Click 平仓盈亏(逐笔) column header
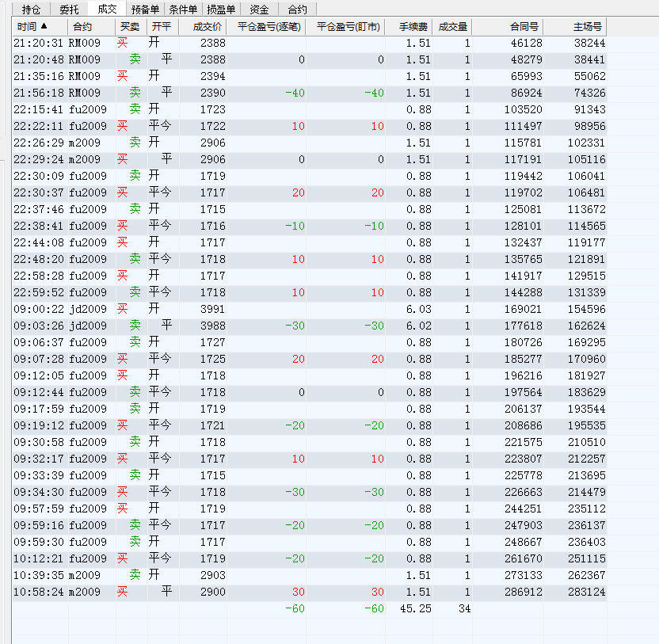This screenshot has height=644, width=659. point(266,27)
